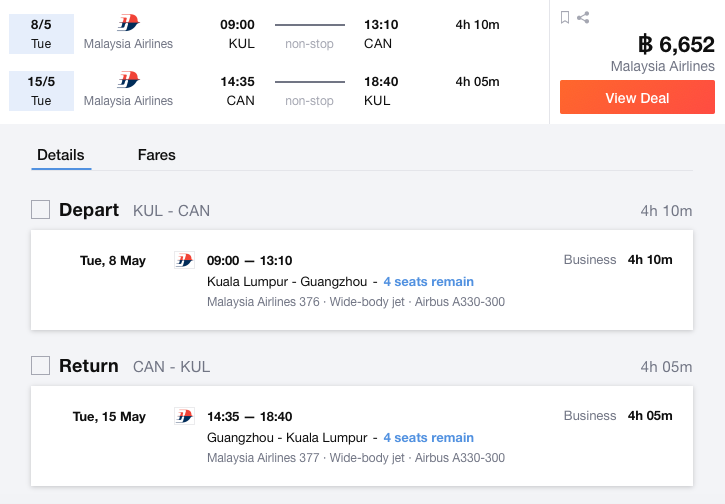Select the 15/5 Tue date box
The width and height of the screenshot is (725, 504).
[41, 91]
